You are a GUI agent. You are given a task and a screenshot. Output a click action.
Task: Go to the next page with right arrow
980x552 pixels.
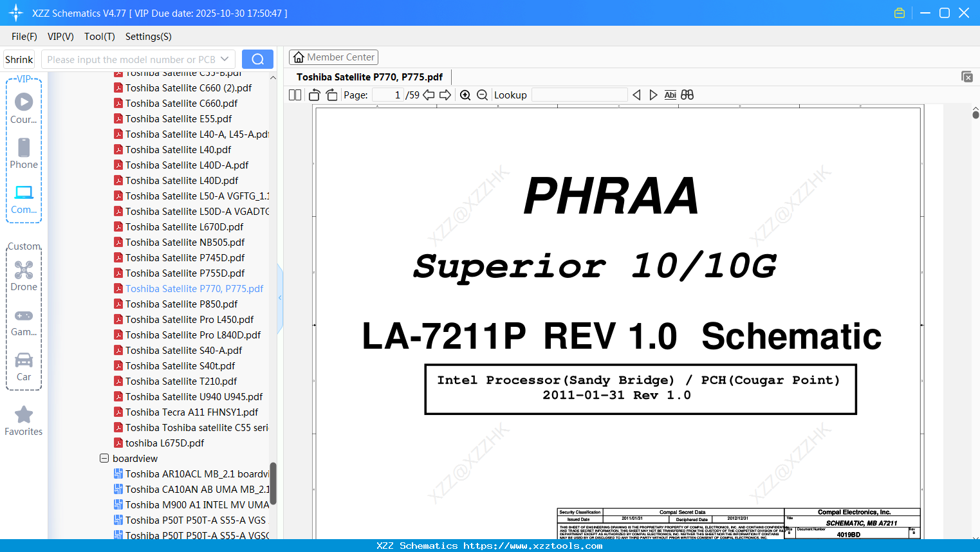pyautogui.click(x=445, y=95)
